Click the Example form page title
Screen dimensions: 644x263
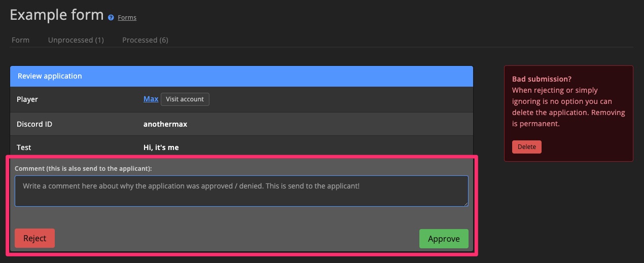pyautogui.click(x=56, y=15)
